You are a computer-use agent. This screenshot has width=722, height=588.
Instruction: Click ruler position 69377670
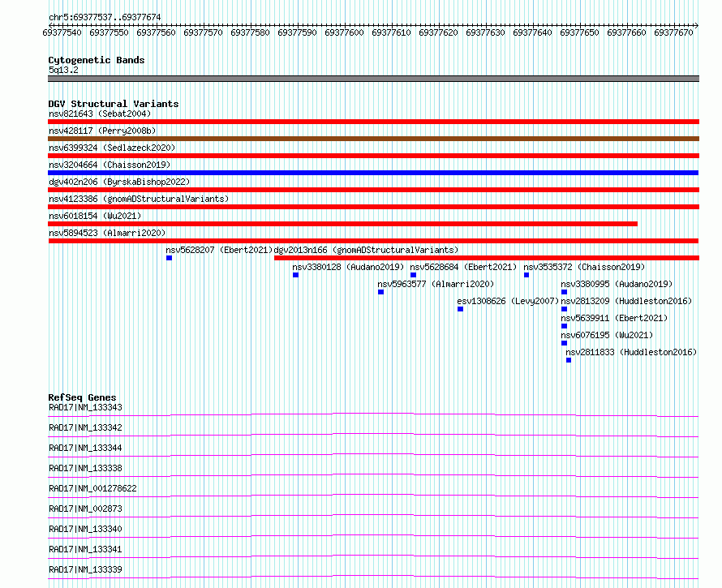[x=673, y=32]
